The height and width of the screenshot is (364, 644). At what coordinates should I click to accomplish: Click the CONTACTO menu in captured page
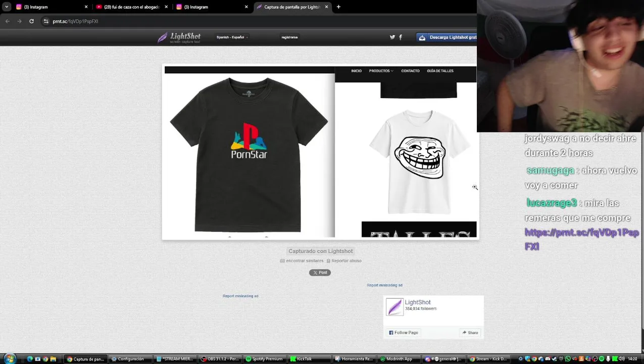click(x=410, y=71)
